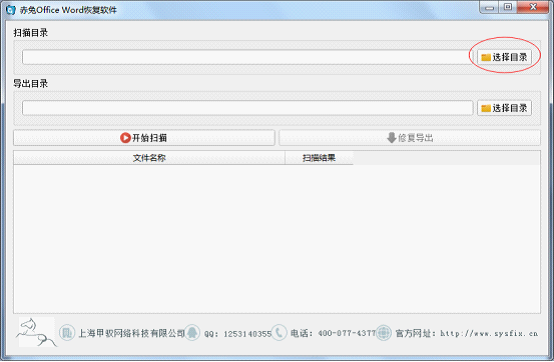The image size is (554, 362).
Task: Click the empty file results list area
Action: [277, 239]
